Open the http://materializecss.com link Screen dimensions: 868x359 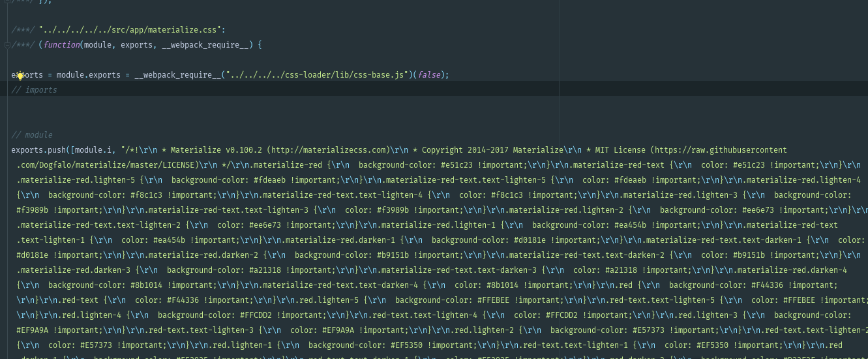point(330,150)
